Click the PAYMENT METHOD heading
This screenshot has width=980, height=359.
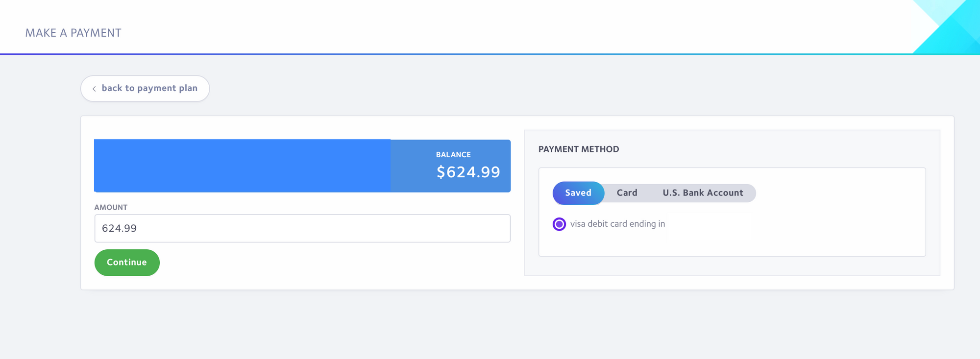tap(579, 149)
